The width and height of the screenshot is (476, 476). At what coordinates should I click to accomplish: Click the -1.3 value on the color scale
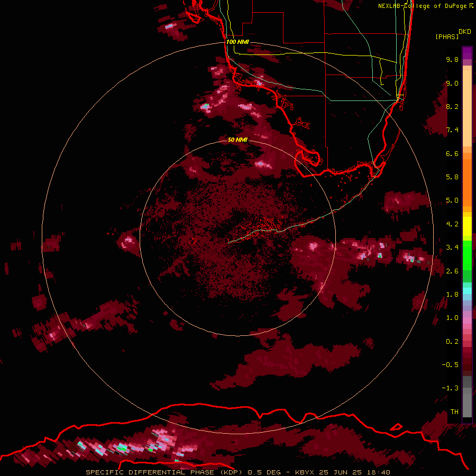point(450,388)
